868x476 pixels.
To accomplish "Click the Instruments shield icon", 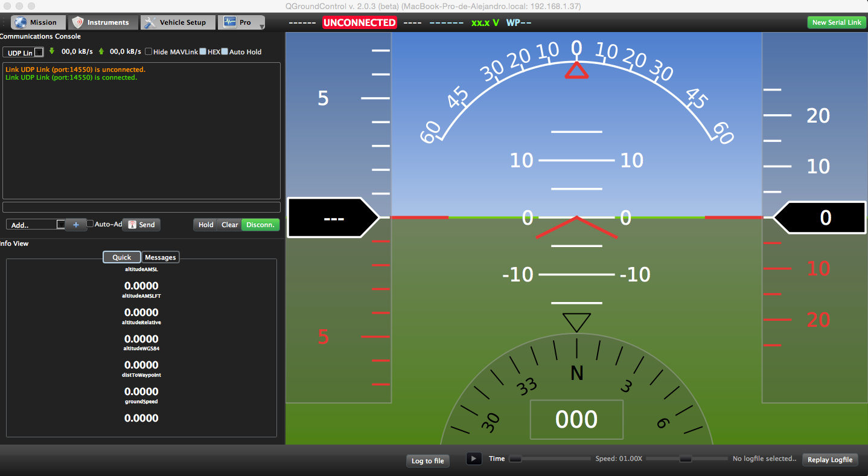I will 78,22.
